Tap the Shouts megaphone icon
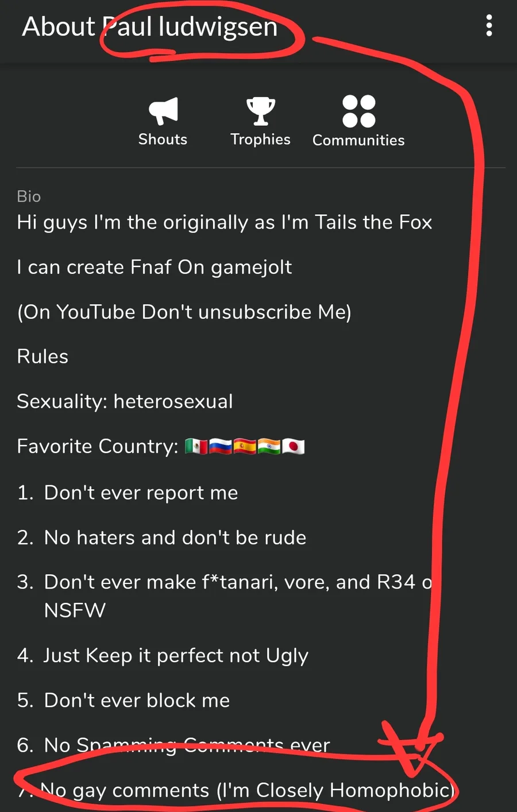 pos(163,111)
